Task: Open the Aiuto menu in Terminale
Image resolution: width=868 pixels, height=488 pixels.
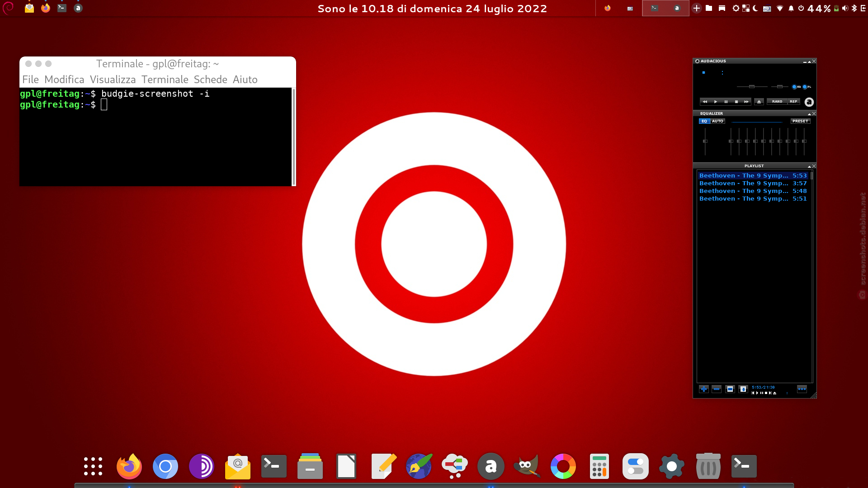Action: coord(245,80)
